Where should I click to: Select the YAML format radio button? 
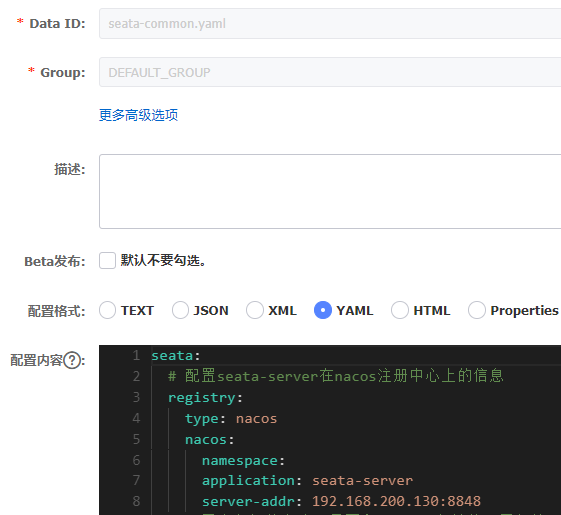pyautogui.click(x=323, y=310)
